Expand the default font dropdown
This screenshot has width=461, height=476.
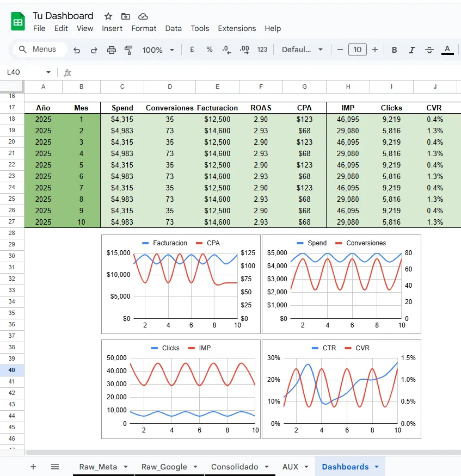pyautogui.click(x=302, y=50)
